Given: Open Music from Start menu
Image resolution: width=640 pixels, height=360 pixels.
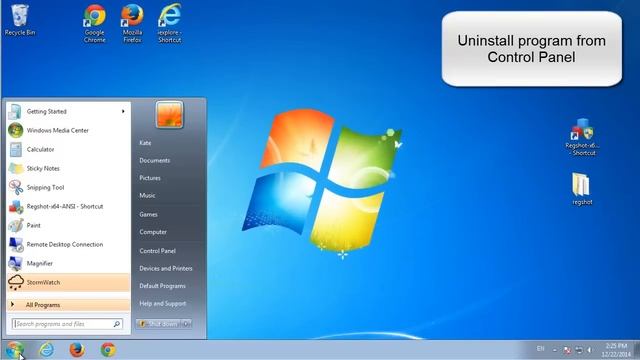Looking at the screenshot, I should [147, 196].
